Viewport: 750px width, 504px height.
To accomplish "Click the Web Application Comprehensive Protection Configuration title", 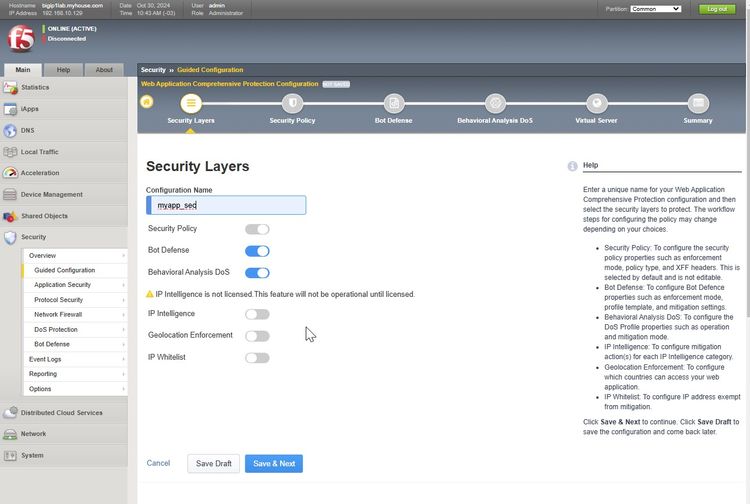I will click(x=230, y=84).
